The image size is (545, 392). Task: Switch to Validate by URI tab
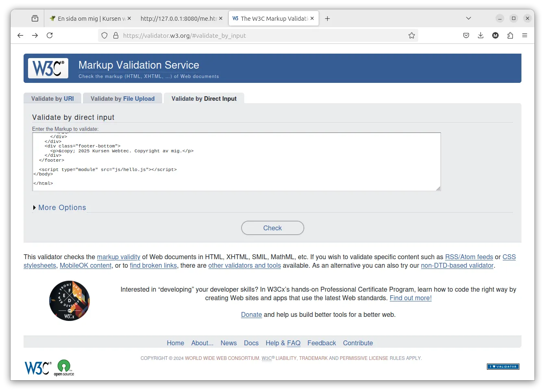point(52,98)
